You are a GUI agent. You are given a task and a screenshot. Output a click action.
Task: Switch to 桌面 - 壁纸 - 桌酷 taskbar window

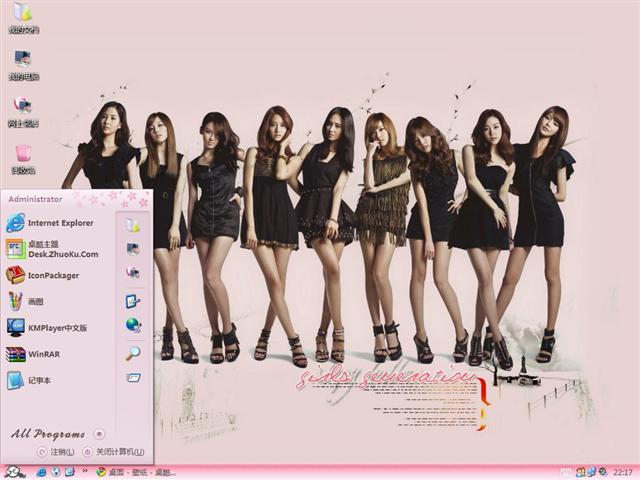pos(136,473)
